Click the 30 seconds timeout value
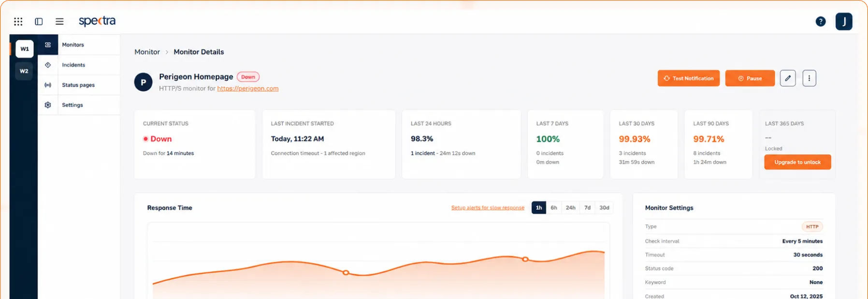The image size is (868, 299). click(808, 254)
